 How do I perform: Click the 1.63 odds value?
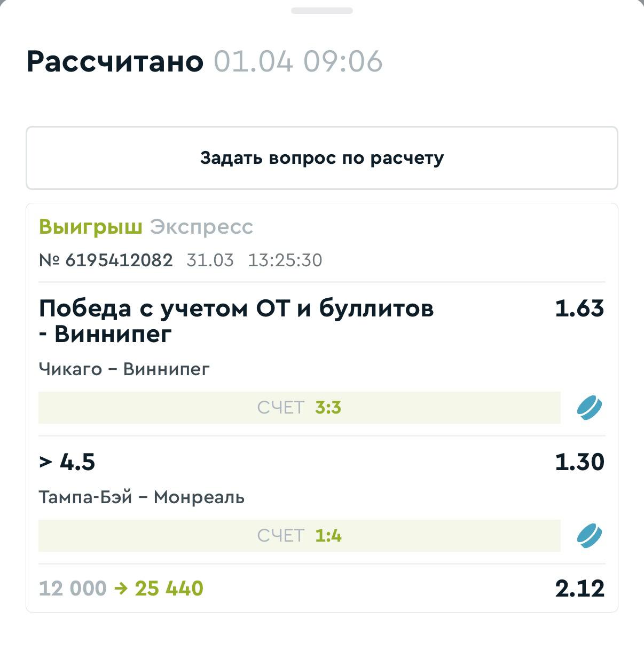point(579,308)
